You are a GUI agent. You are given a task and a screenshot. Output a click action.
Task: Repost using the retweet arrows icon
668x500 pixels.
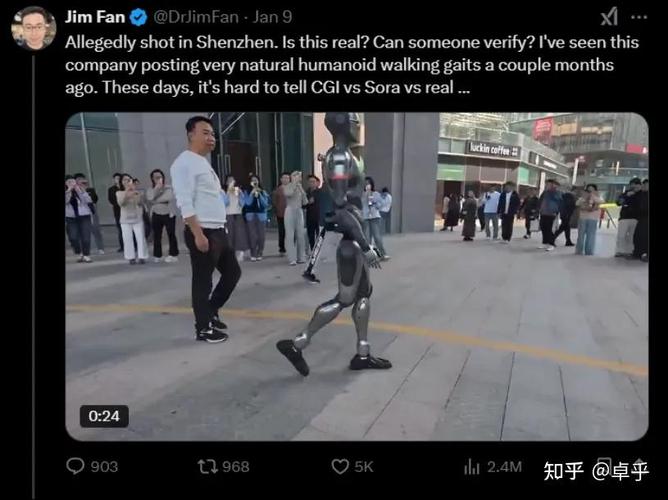tap(207, 466)
